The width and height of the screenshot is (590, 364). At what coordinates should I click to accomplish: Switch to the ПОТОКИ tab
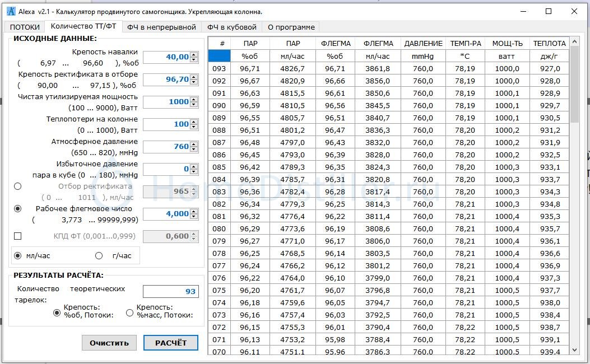click(x=25, y=27)
